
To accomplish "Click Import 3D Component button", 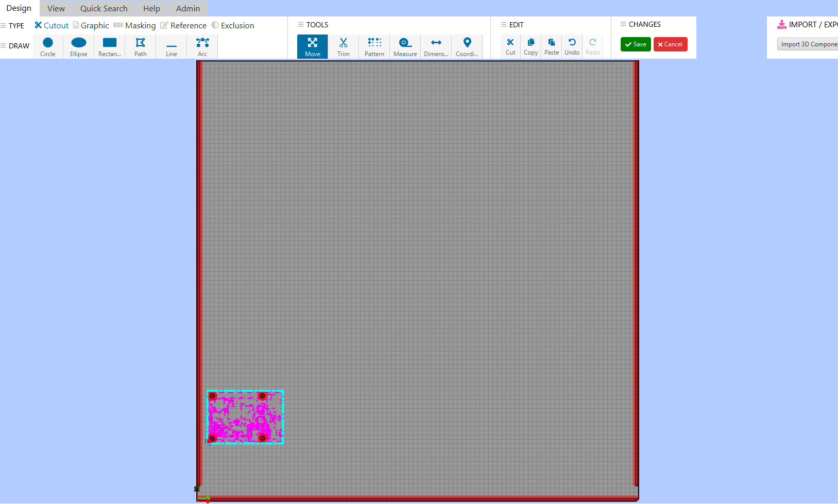I will pyautogui.click(x=808, y=44).
